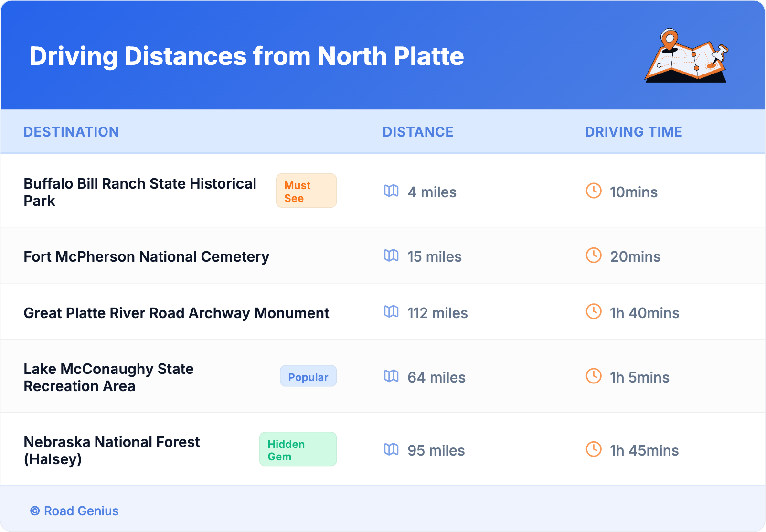Click map icon beside 112 miles
This screenshot has width=766, height=532.
click(391, 312)
